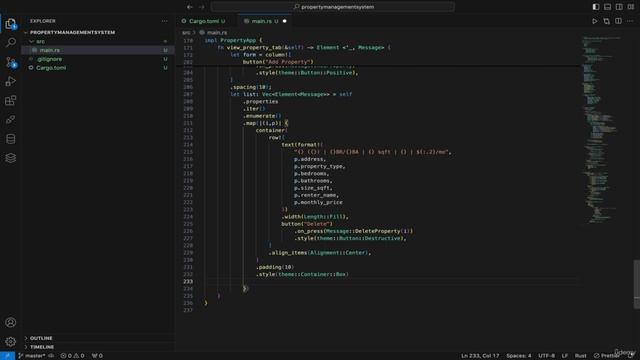The height and width of the screenshot is (360, 640).
Task: Open the remote window indicator in status bar
Action: point(7,356)
